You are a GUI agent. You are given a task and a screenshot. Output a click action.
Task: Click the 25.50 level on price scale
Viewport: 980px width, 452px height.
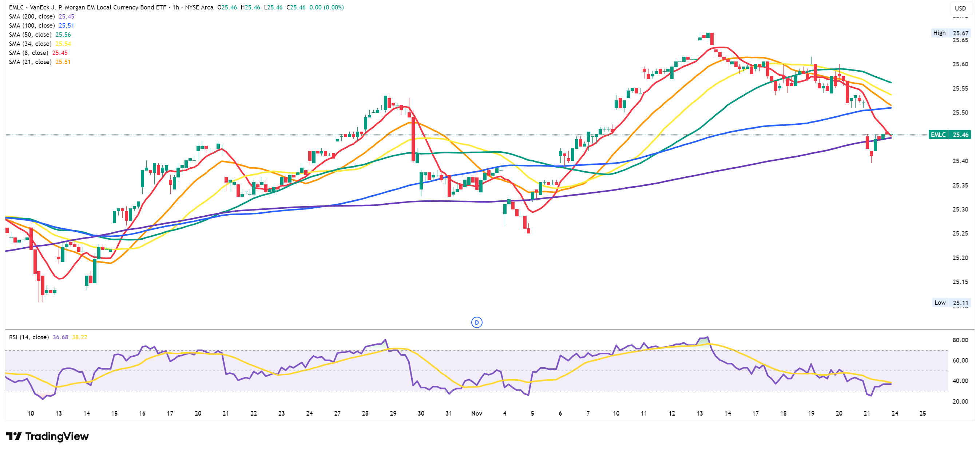(x=960, y=112)
